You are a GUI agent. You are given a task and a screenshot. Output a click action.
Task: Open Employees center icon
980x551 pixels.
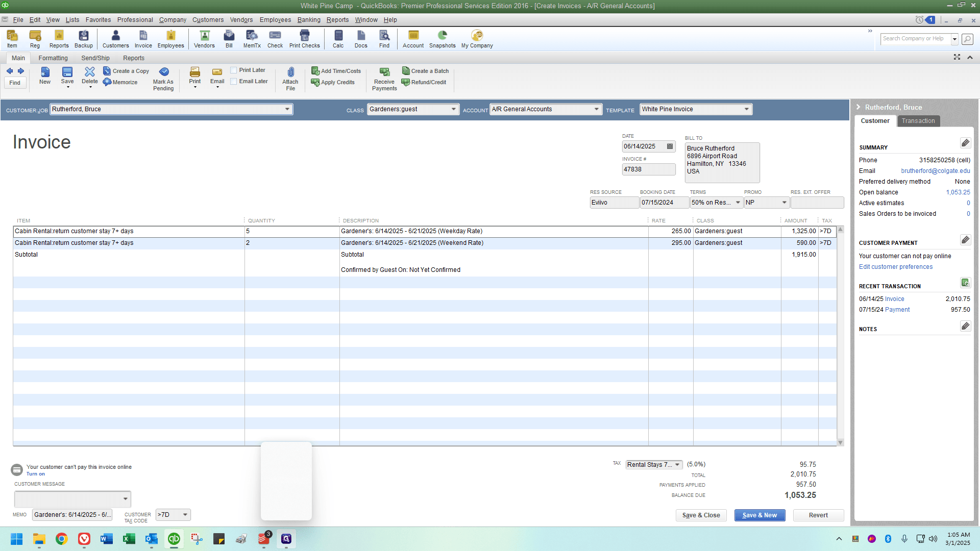tap(170, 39)
